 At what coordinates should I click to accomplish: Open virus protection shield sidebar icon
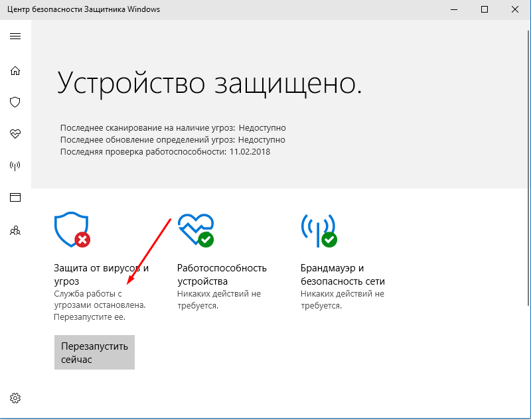[x=15, y=102]
